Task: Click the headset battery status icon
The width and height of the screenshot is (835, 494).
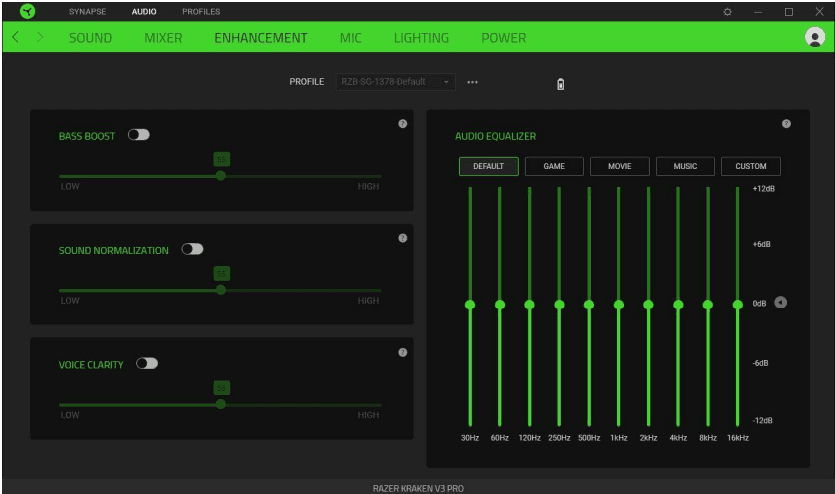Action: tap(560, 83)
